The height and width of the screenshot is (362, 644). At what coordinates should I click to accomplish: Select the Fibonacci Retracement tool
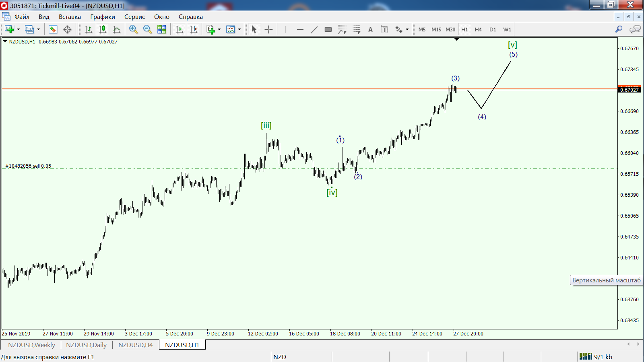click(x=342, y=29)
